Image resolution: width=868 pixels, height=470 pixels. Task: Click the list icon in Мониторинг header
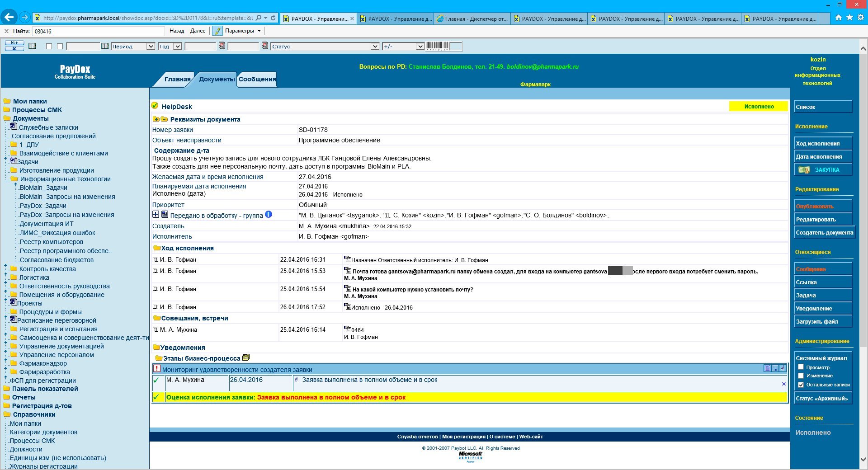point(767,368)
